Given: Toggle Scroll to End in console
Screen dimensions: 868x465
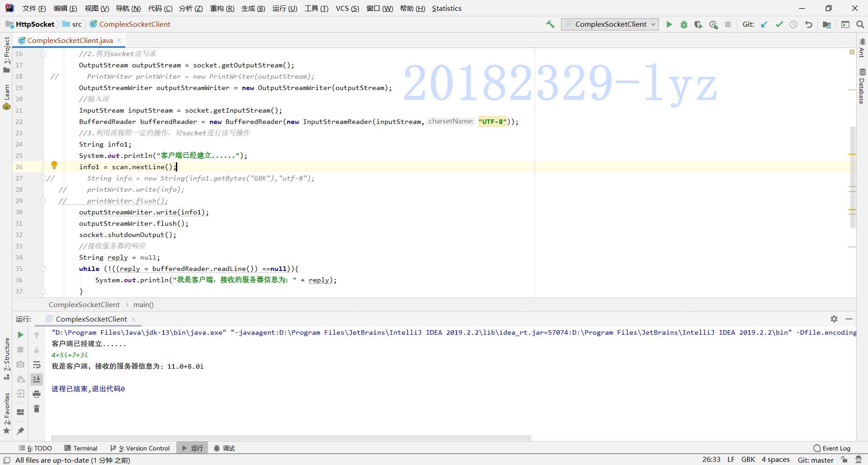Looking at the screenshot, I should coord(37,379).
